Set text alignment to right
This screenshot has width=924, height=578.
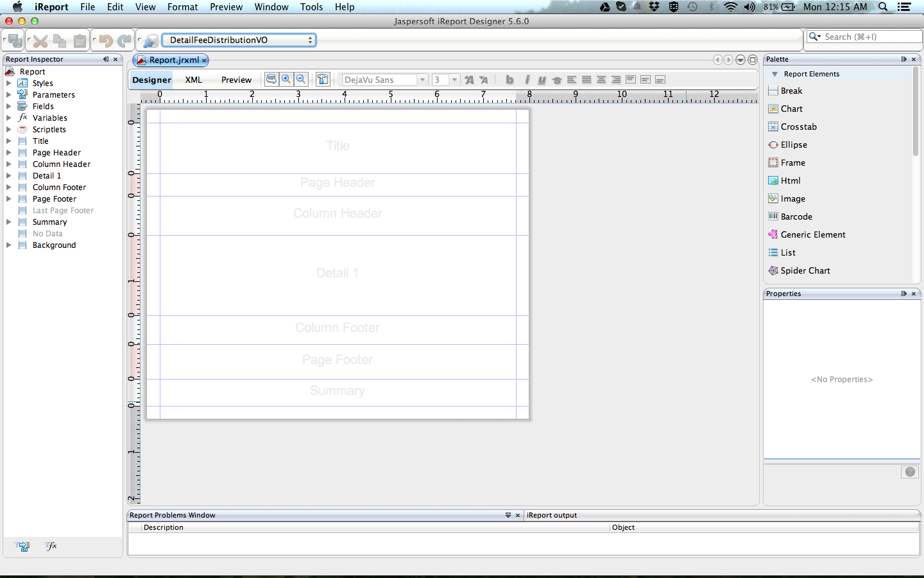point(616,80)
